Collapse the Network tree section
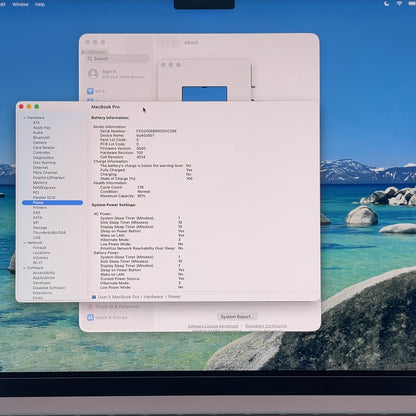 click(x=24, y=243)
